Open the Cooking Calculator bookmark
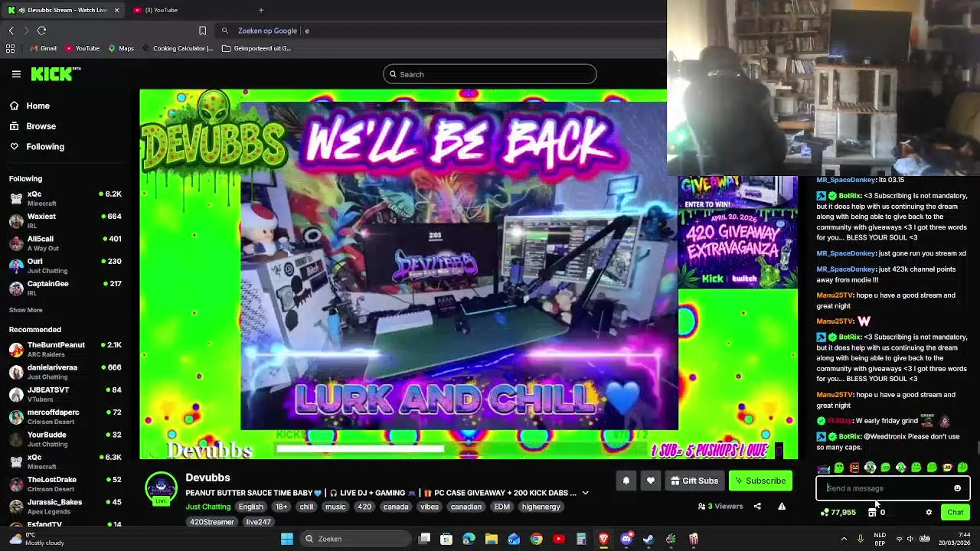 [x=177, y=48]
